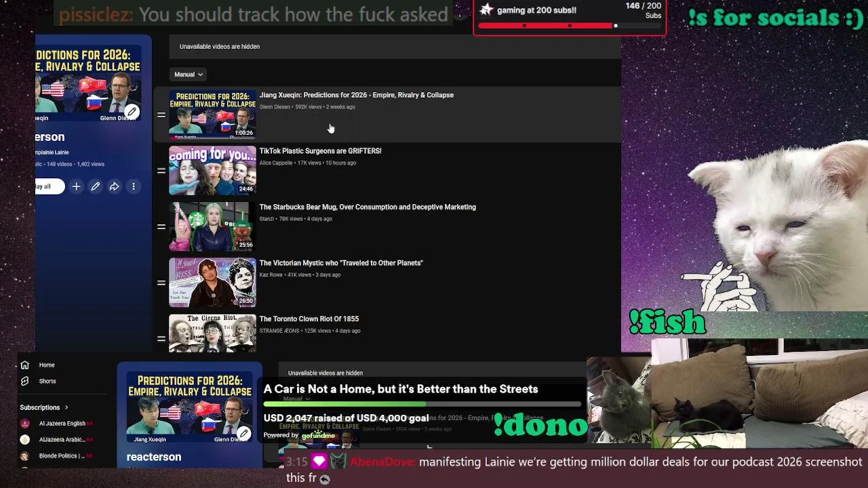The height and width of the screenshot is (488, 868).
Task: Click '148 videos' playlist stats text
Action: pyautogui.click(x=60, y=164)
